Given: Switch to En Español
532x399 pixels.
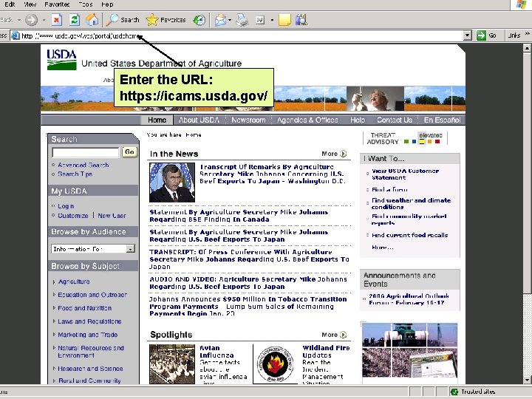Looking at the screenshot, I should (442, 120).
